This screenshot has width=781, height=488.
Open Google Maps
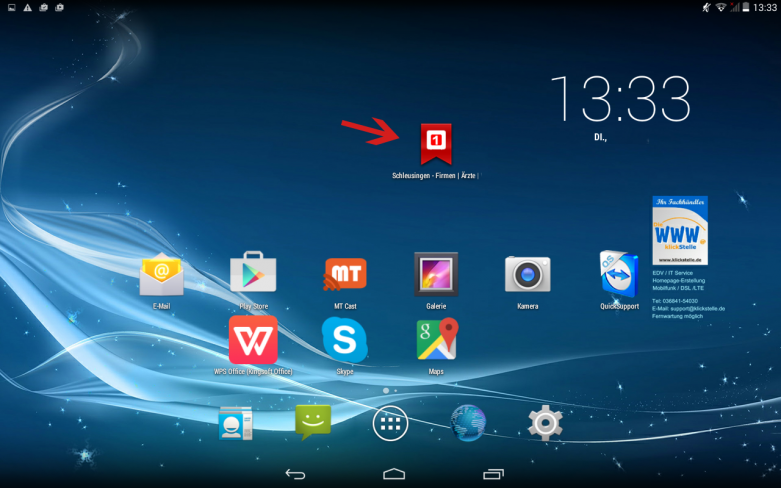[x=436, y=340]
